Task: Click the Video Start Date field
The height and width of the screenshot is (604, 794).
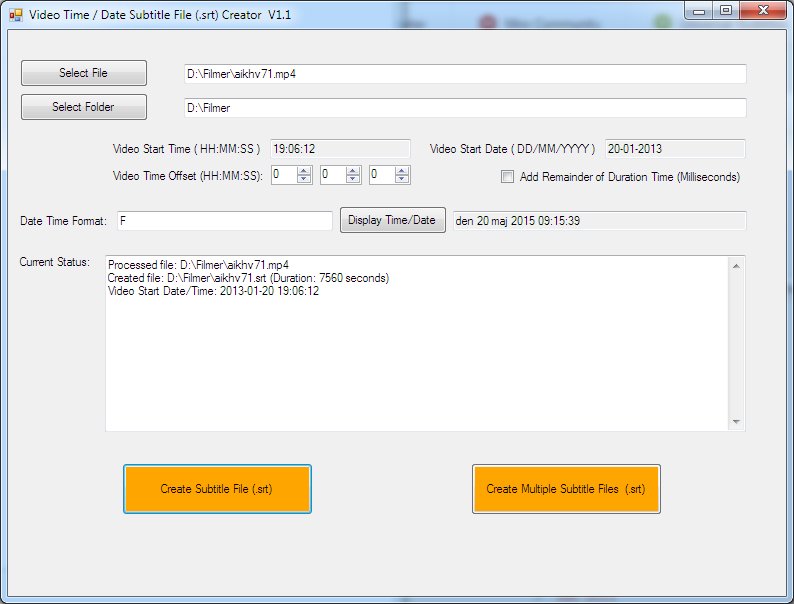Action: point(675,149)
